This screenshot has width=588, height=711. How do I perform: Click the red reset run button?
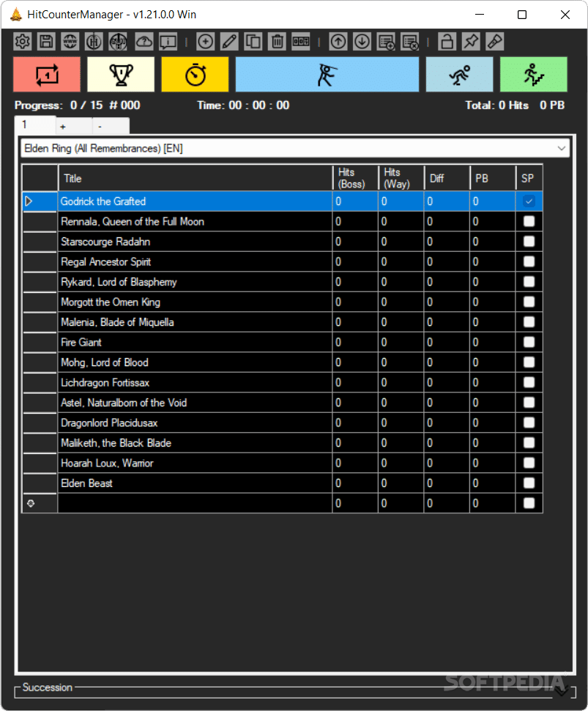click(47, 75)
